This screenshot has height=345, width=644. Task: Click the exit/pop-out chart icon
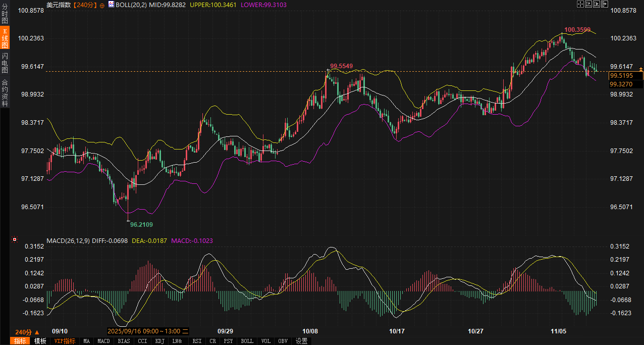point(605,4)
